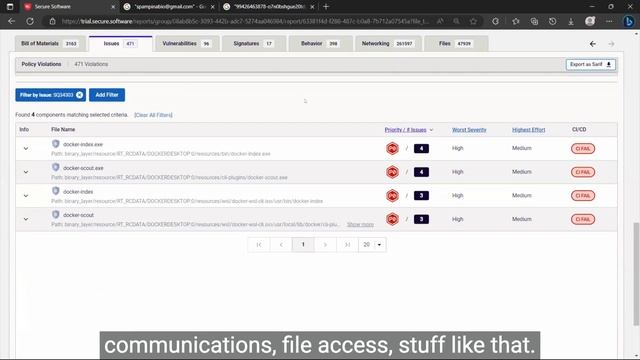Click the Add Filter button
Viewport: 640px width, 360px height.
107,95
